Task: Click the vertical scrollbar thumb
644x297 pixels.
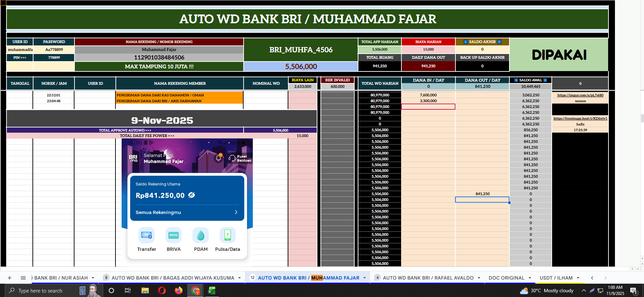Action: pos(642,118)
